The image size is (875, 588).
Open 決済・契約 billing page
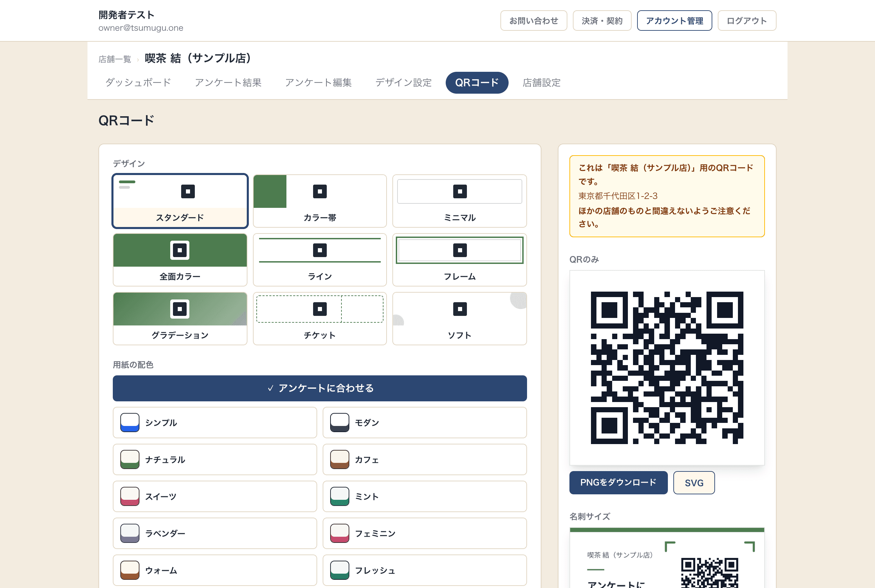[x=602, y=21]
